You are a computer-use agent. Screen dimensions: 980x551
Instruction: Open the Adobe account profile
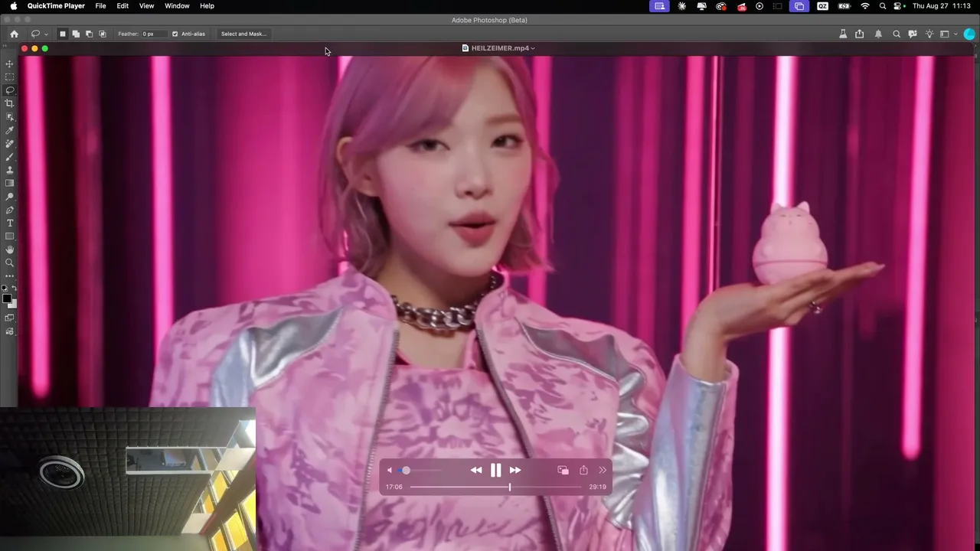[970, 34]
